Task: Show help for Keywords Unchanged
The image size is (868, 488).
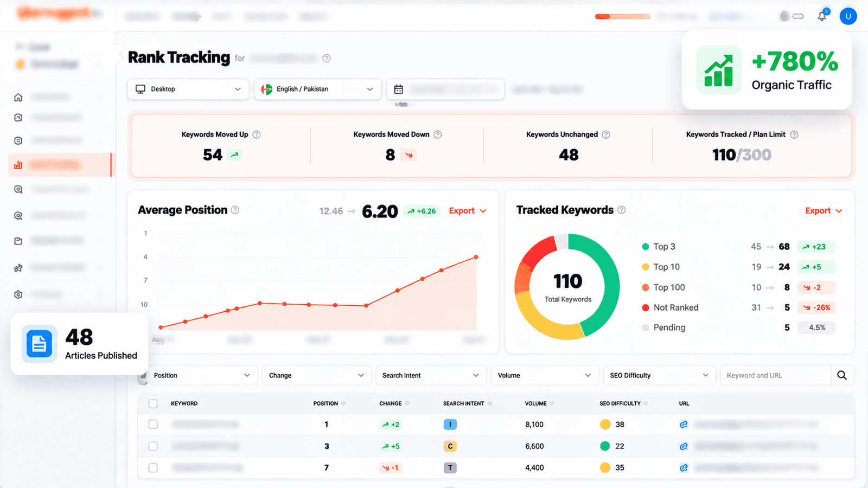Action: click(606, 134)
